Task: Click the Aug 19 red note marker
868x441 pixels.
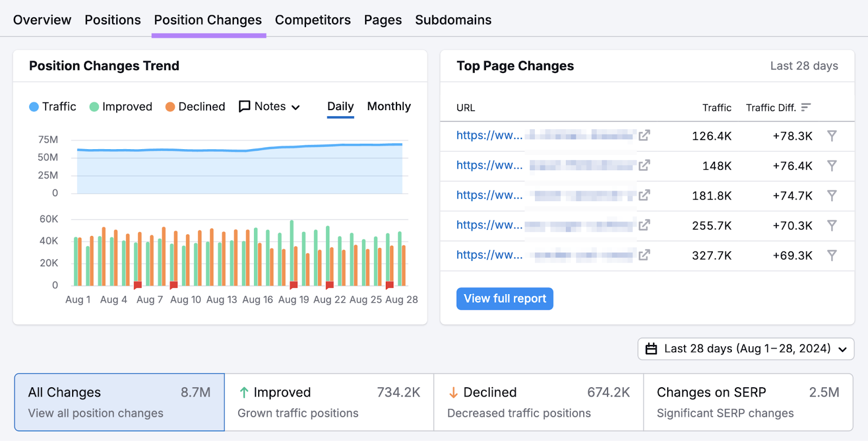Action: 293,285
